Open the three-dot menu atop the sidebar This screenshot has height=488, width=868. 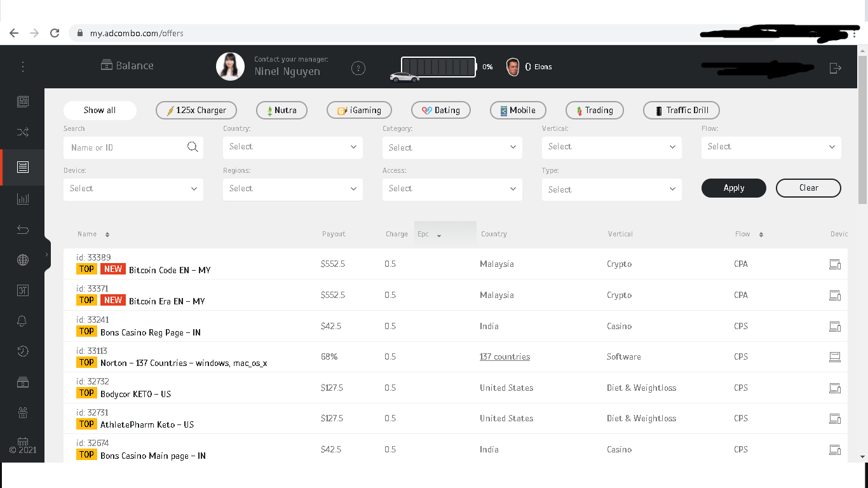(x=23, y=66)
